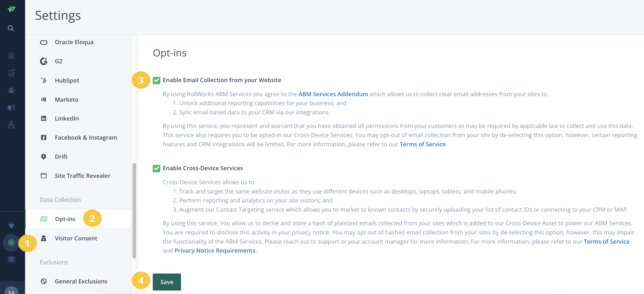
Task: Click the Oracle Eloqua icon
Action: (43, 42)
